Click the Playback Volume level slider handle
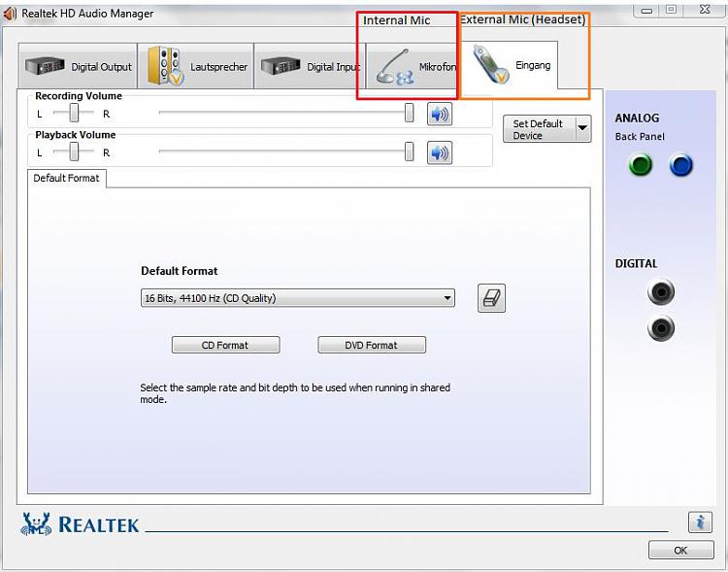728x572 pixels. point(409,151)
